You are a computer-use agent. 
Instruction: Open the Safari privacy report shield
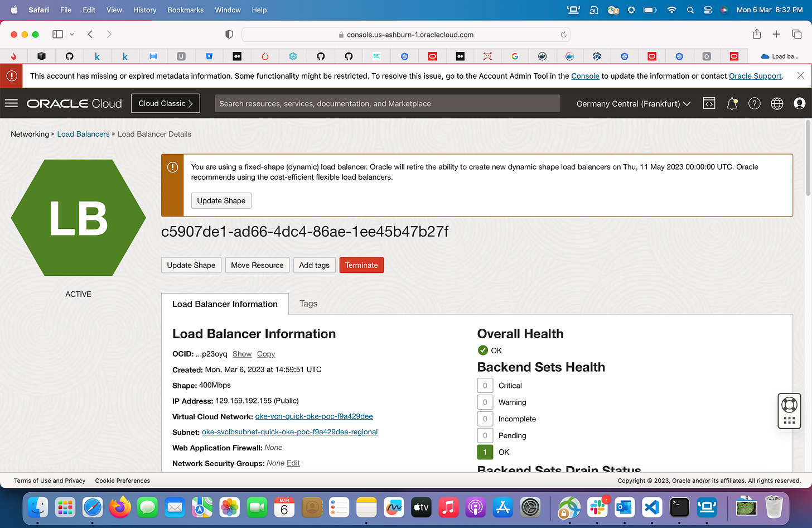click(229, 34)
